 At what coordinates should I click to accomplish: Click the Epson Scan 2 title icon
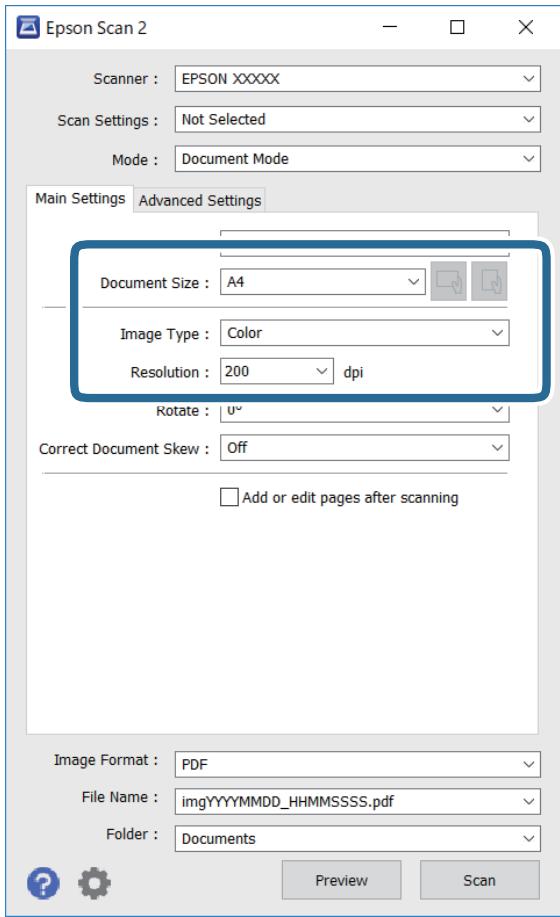[x=27, y=27]
